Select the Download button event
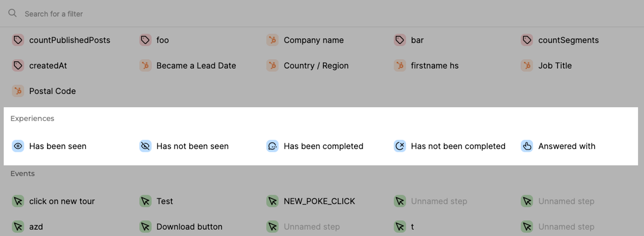 [x=189, y=227]
